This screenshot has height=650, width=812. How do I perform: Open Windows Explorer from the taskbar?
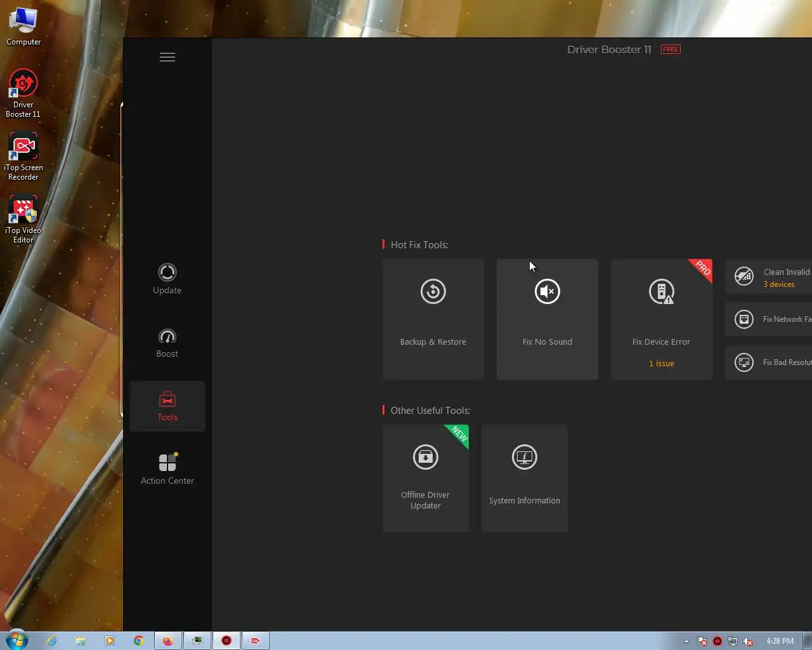81,641
